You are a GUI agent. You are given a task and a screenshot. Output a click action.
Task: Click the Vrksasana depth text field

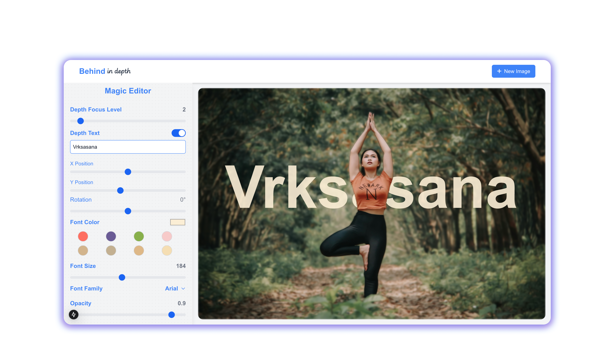click(128, 147)
